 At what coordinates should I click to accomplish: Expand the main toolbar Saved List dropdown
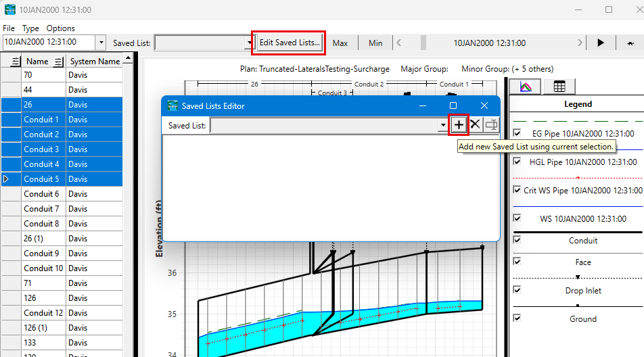click(x=248, y=43)
